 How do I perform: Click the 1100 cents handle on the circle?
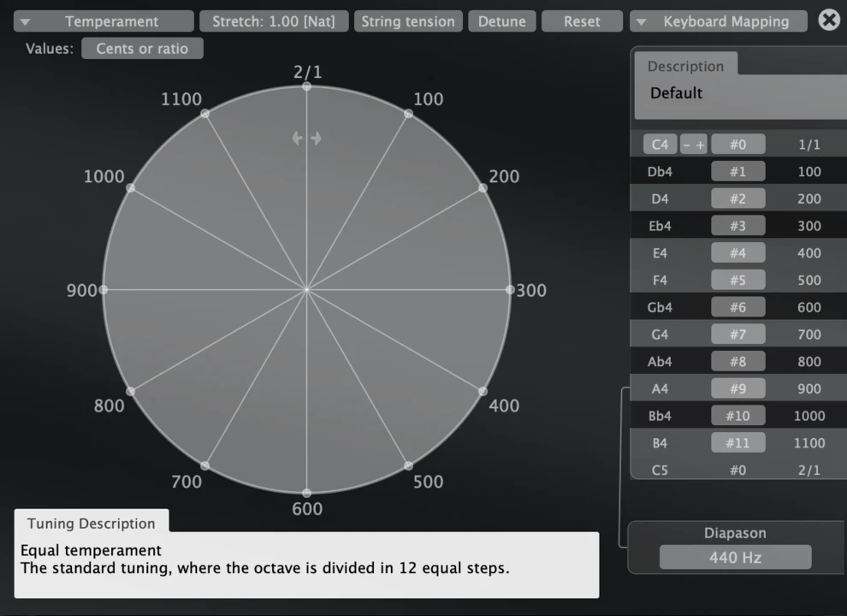(x=204, y=114)
